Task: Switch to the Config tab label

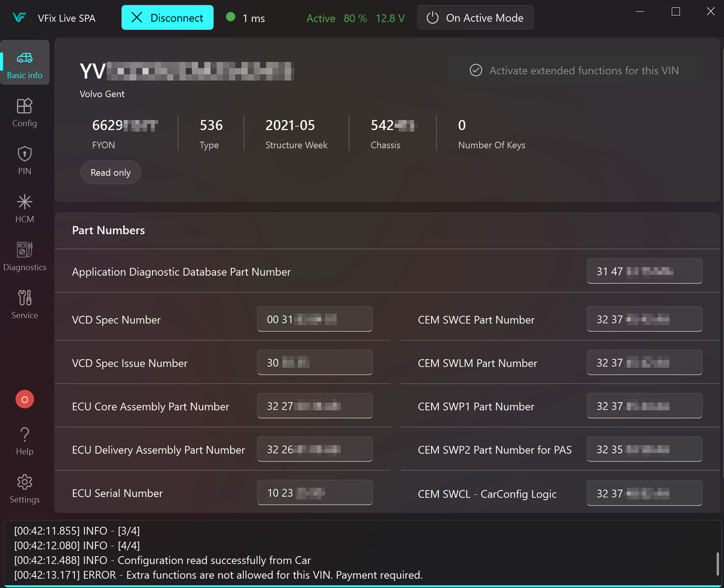Action: pyautogui.click(x=25, y=123)
